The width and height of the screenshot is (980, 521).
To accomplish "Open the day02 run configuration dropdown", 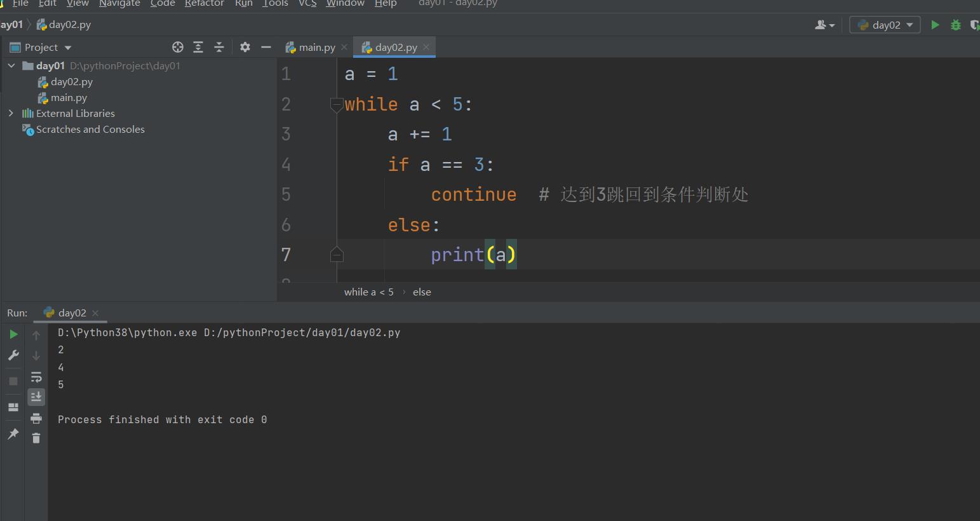I will (885, 25).
